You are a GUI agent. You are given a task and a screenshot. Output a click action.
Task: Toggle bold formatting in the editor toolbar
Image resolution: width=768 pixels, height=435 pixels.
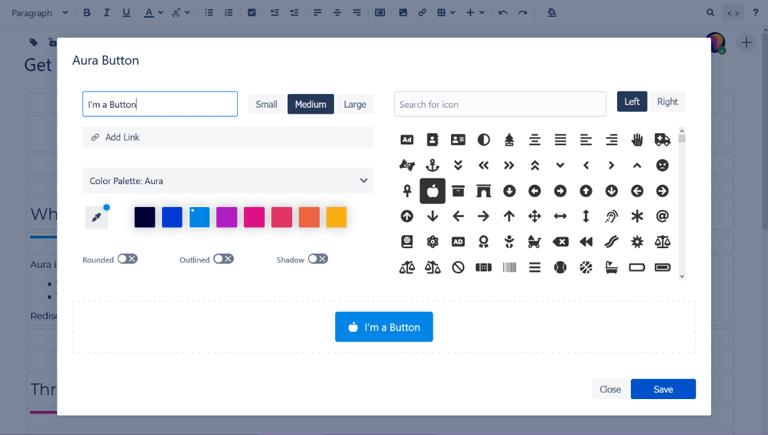click(x=87, y=13)
